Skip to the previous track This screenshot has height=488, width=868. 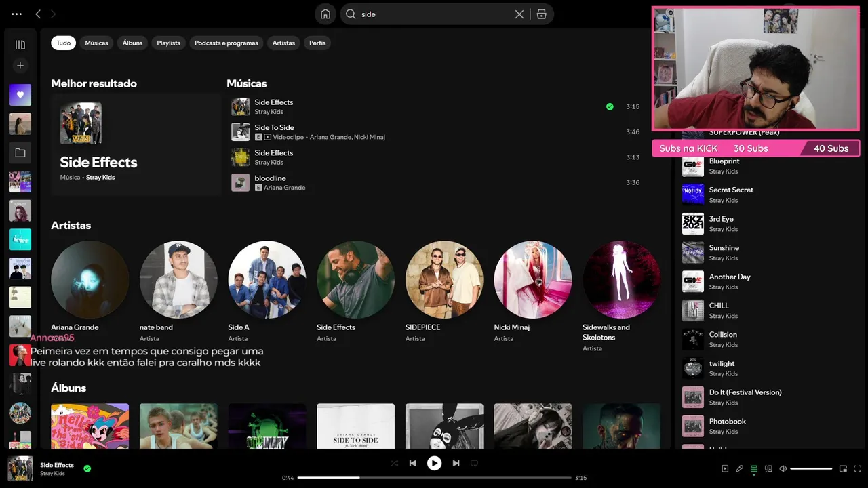(412, 463)
